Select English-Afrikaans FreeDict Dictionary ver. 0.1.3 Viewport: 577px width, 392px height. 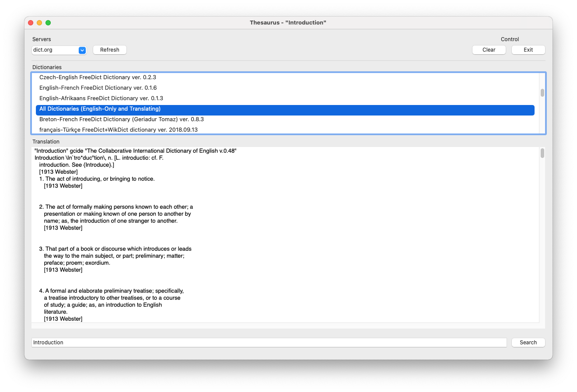pyautogui.click(x=285, y=98)
